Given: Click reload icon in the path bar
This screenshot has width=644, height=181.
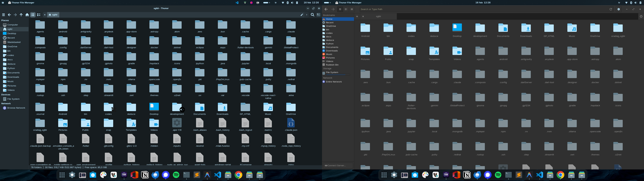Looking at the screenshot, I should pyautogui.click(x=610, y=9).
